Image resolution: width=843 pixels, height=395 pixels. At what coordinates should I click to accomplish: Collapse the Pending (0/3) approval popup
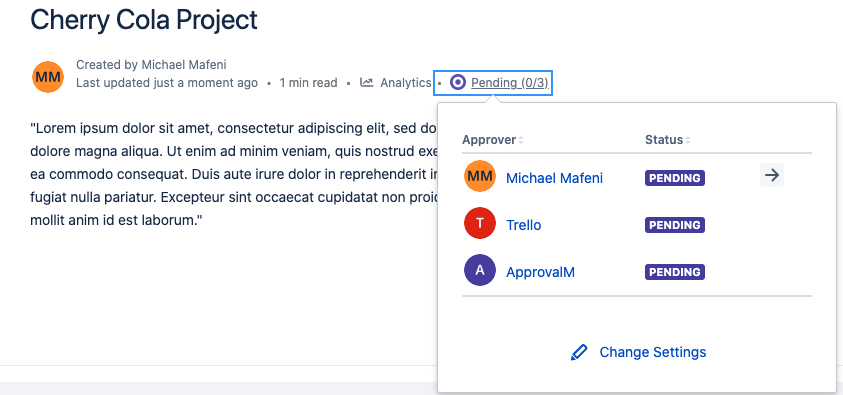509,83
